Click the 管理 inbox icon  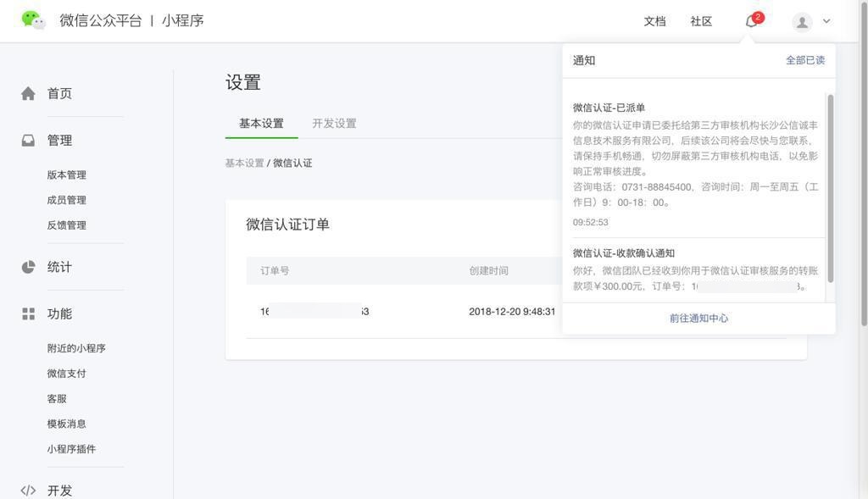28,141
